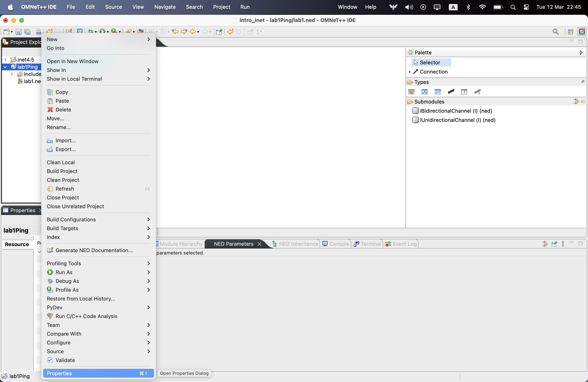The width and height of the screenshot is (588, 382).
Task: Choose Refresh in context menu
Action: pyautogui.click(x=98, y=189)
